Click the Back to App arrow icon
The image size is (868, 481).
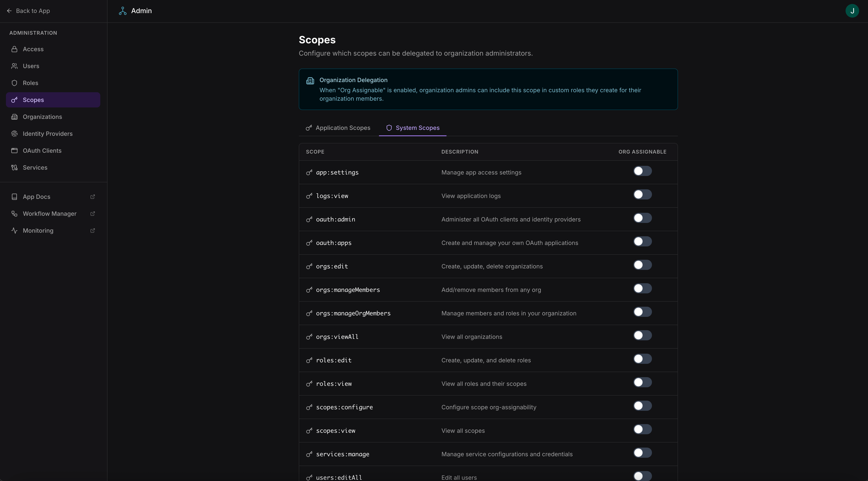[9, 11]
